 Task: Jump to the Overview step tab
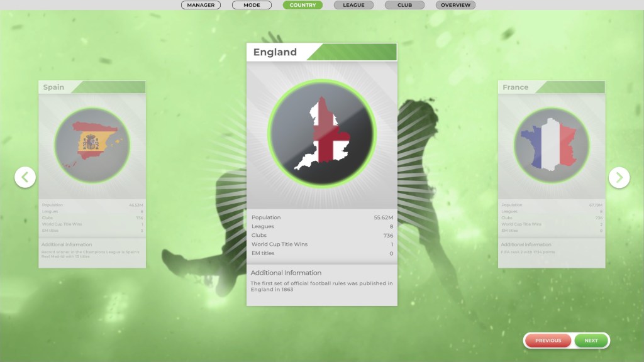point(455,5)
